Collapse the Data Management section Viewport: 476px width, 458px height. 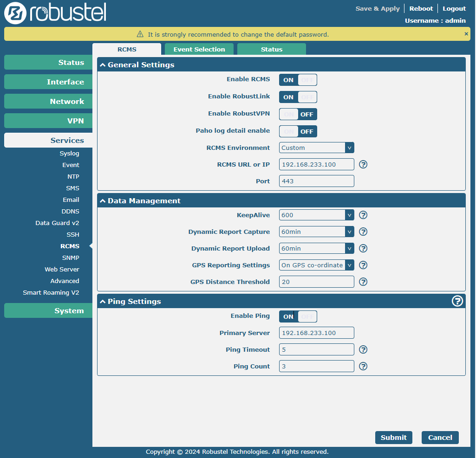tap(103, 201)
